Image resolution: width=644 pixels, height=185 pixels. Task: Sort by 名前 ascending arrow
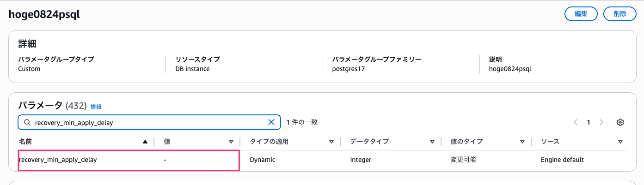(145, 142)
